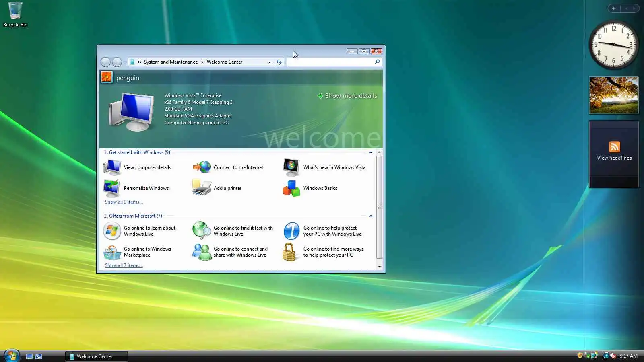Open the Personalize Windows item
644x362 pixels.
(136, 188)
